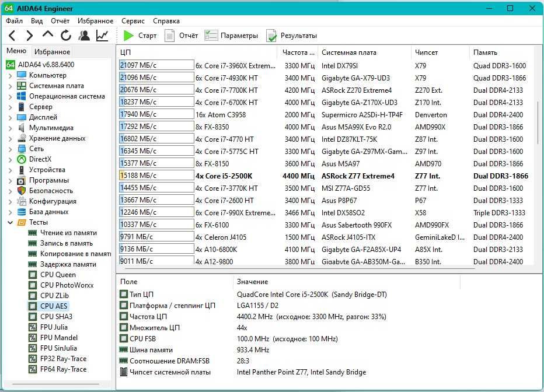The width and height of the screenshot is (544, 392).
Task: Click the Up level arrow icon
Action: [48, 34]
